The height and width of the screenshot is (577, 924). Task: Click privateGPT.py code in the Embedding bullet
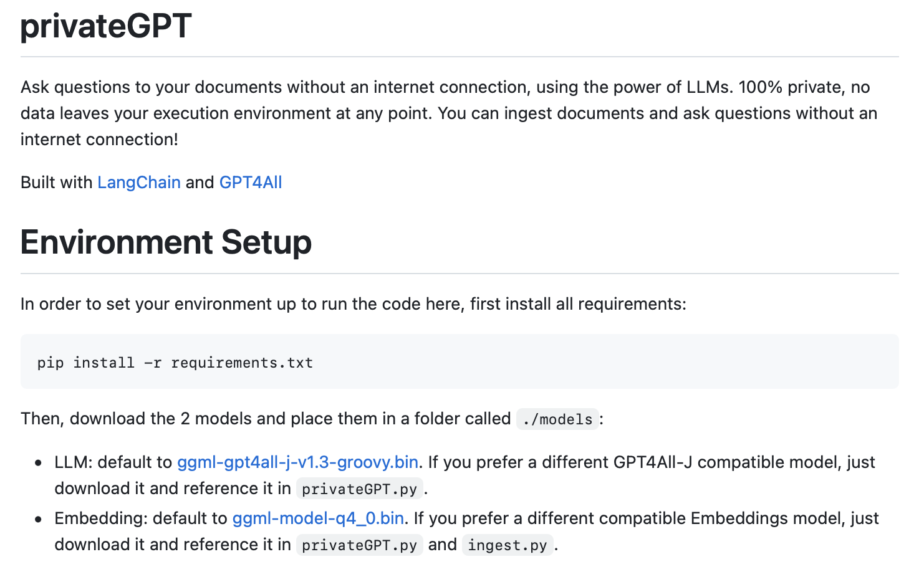click(x=359, y=545)
